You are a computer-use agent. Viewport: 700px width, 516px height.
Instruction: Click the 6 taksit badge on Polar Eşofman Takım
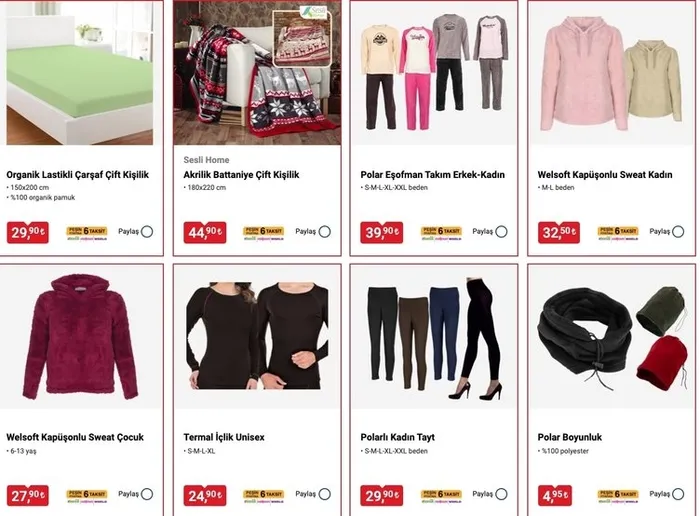point(441,233)
